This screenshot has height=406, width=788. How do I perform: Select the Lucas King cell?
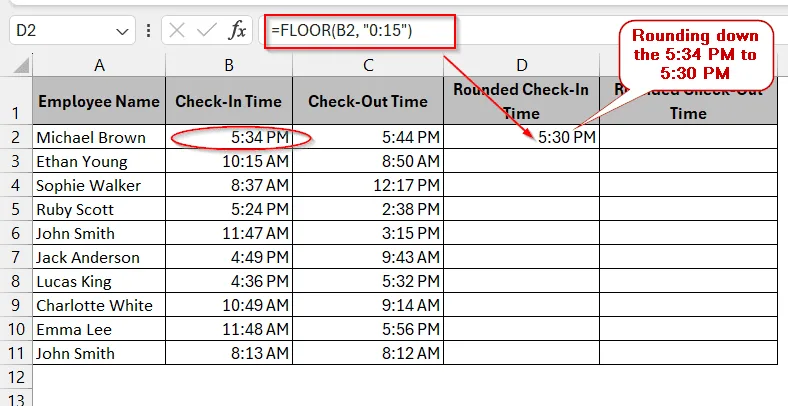[99, 281]
